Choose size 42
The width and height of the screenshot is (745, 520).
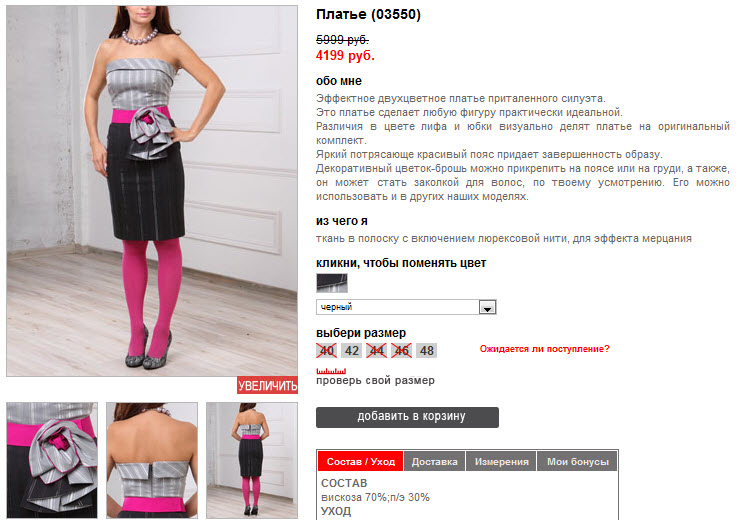[352, 351]
